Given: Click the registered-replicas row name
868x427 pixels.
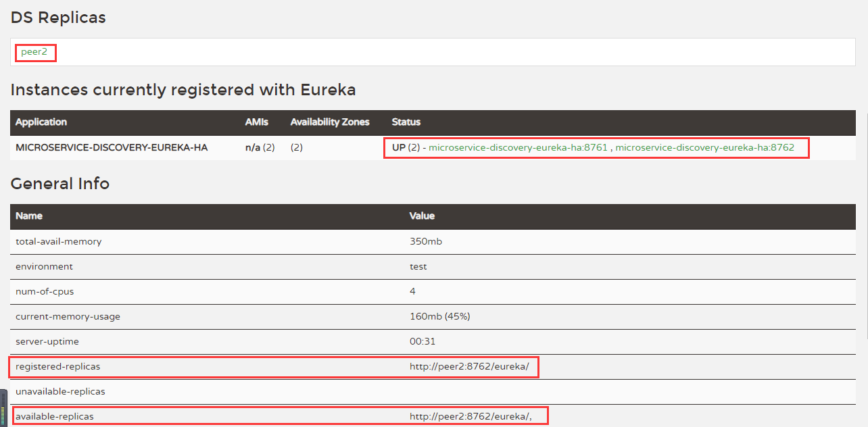Looking at the screenshot, I should point(57,366).
